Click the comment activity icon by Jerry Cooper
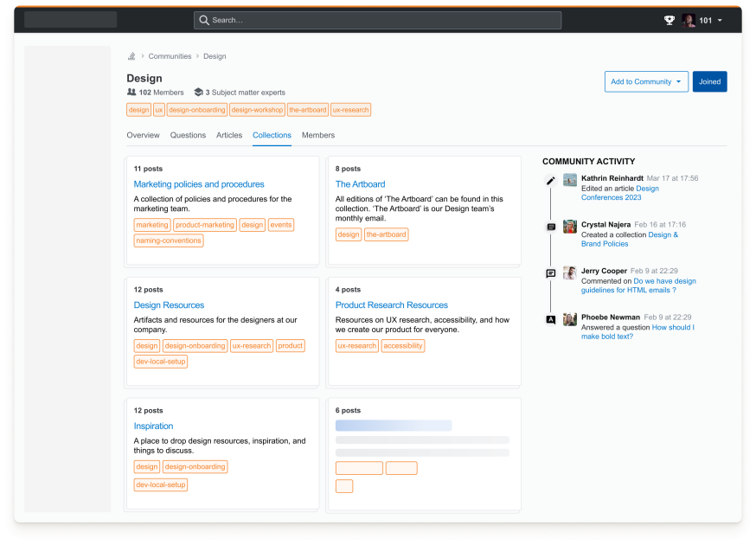This screenshot has width=756, height=545. pyautogui.click(x=551, y=273)
